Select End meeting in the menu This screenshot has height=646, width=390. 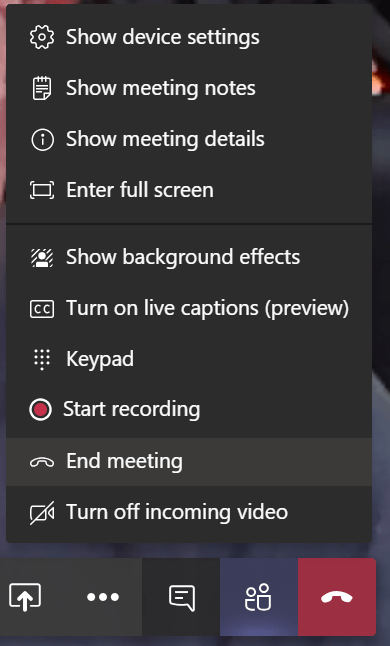point(189,461)
